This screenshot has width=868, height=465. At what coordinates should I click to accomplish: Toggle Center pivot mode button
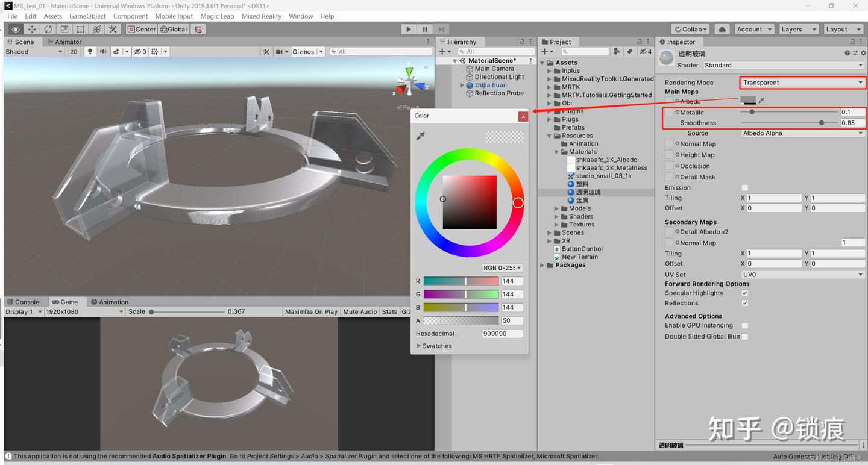click(142, 29)
